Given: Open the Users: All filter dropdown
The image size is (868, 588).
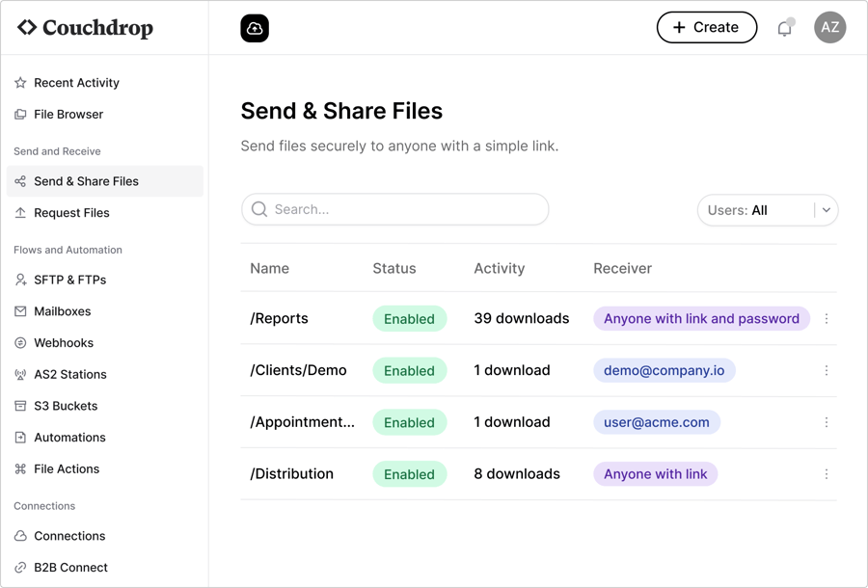Looking at the screenshot, I should click(x=768, y=210).
